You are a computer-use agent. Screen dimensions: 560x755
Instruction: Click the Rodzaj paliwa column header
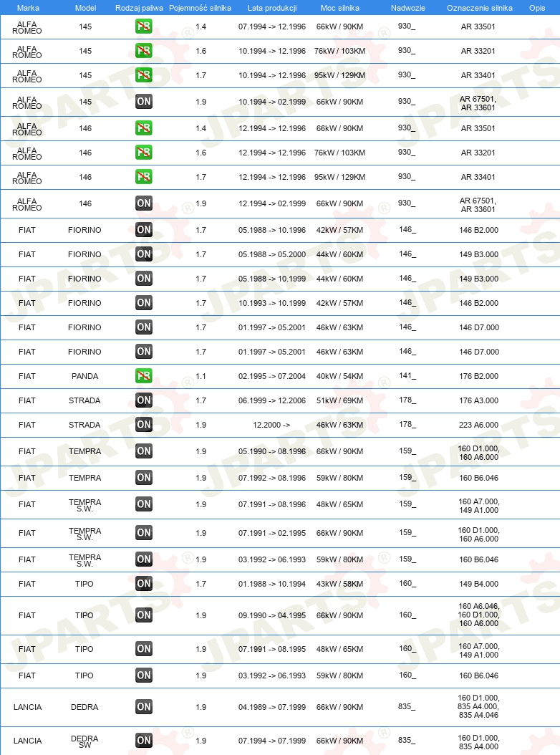pos(139,8)
